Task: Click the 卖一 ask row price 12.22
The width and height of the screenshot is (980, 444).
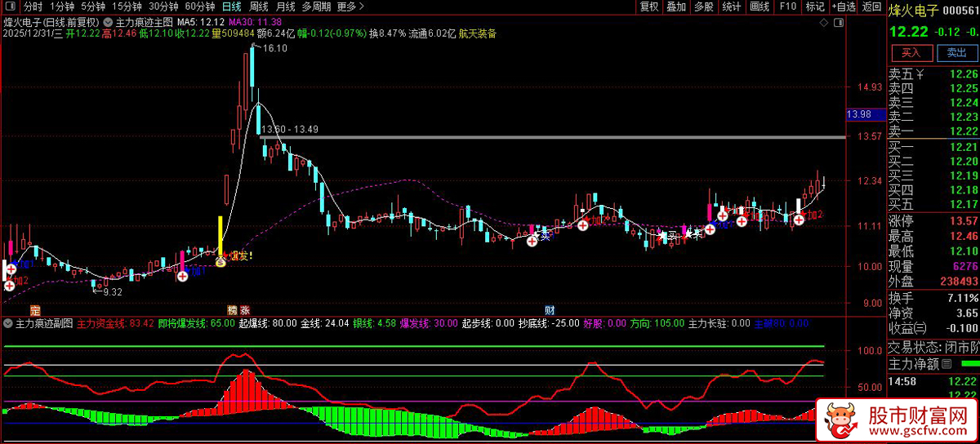Action: (x=964, y=131)
